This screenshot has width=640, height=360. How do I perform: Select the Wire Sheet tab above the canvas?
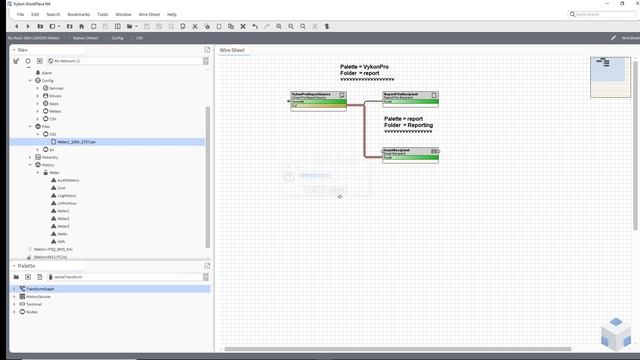tap(232, 50)
